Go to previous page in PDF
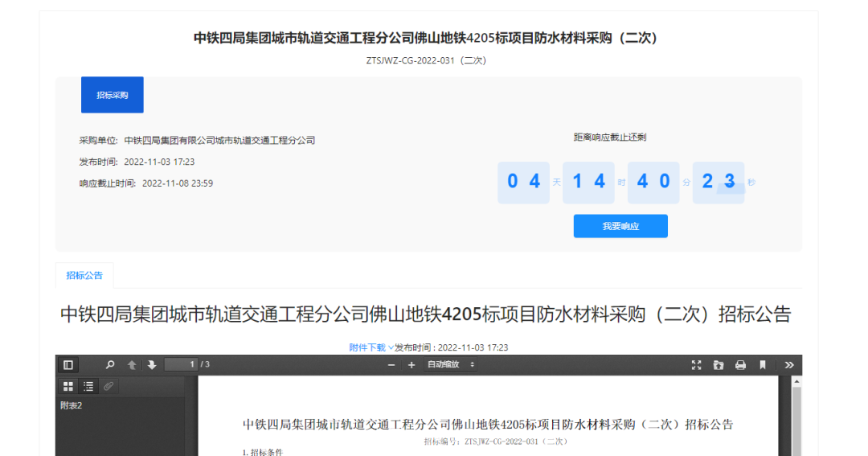 tap(132, 365)
